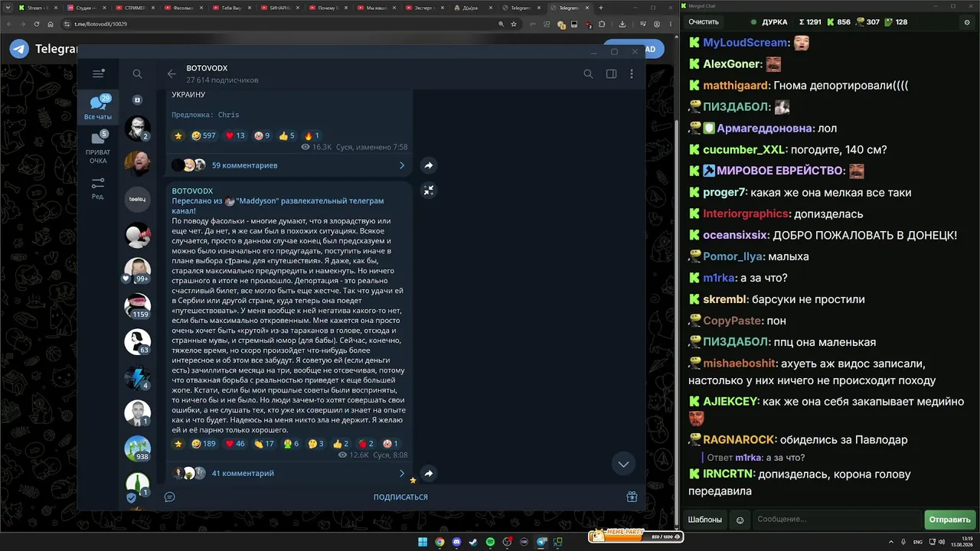The width and height of the screenshot is (980, 551).
Task: Open the browser tab search dropdown
Action: 8,8
